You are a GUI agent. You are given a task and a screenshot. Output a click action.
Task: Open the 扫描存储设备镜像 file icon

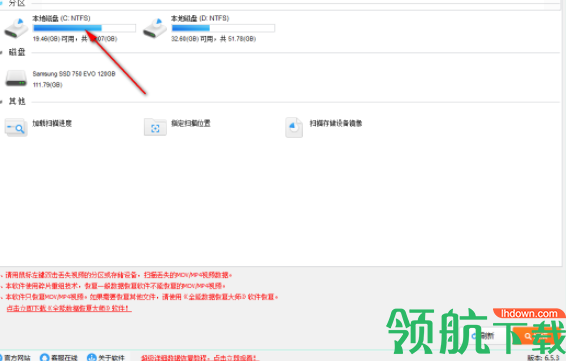[x=294, y=127]
